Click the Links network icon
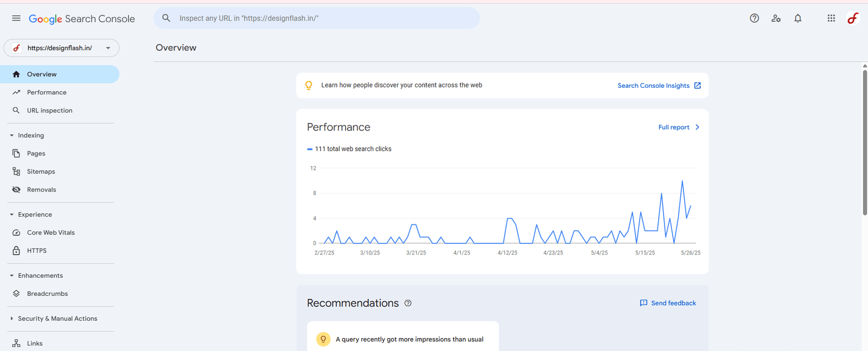Image resolution: width=868 pixels, height=351 pixels. pyautogui.click(x=16, y=343)
